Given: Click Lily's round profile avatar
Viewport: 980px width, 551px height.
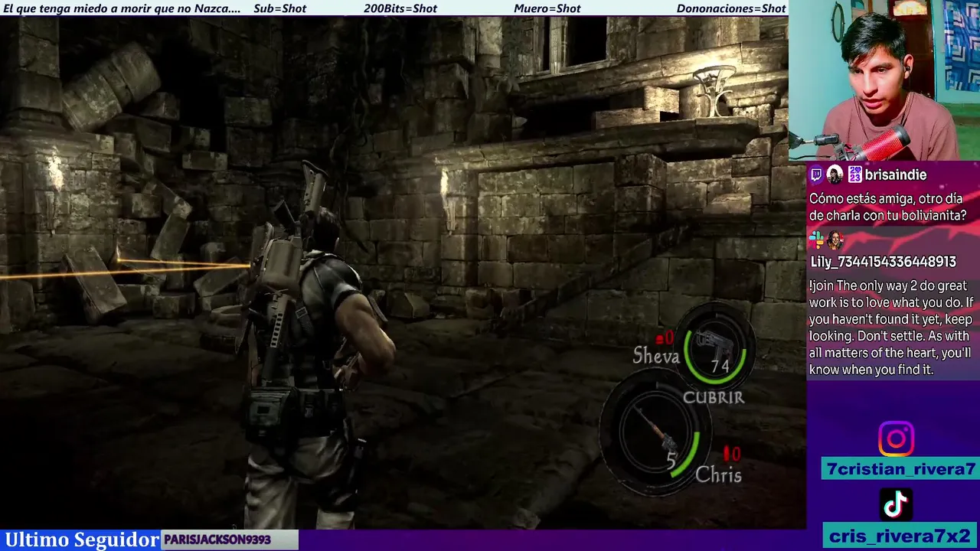Looking at the screenshot, I should (835, 240).
